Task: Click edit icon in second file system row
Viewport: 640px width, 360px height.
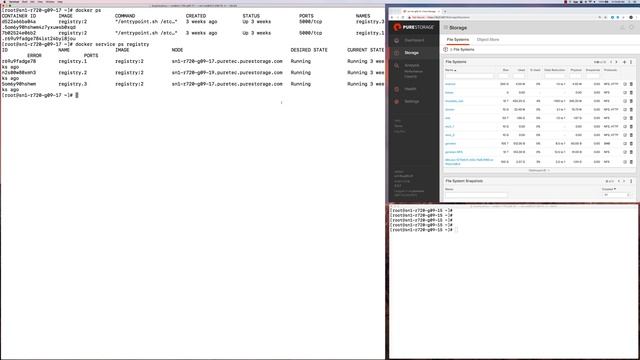Action: [625, 93]
